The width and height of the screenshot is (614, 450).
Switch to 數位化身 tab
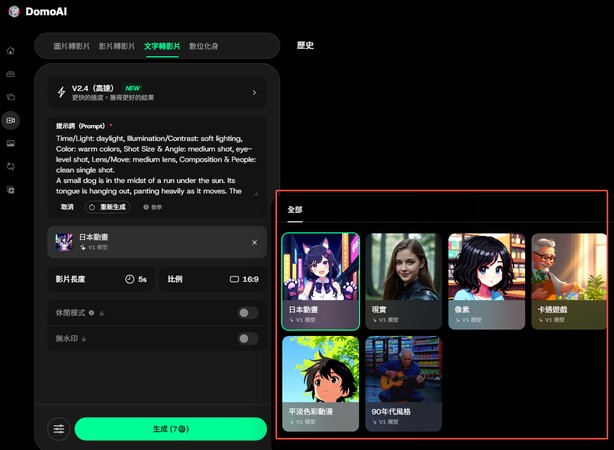point(204,46)
